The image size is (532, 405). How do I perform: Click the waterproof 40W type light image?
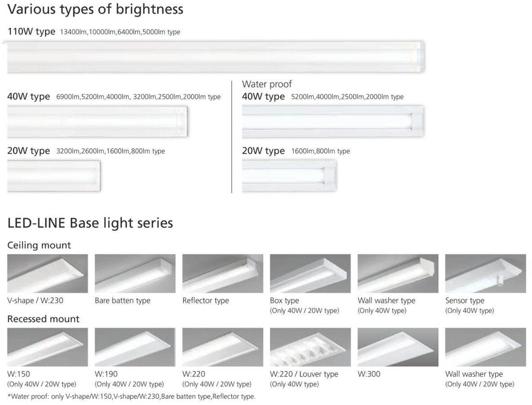point(333,122)
